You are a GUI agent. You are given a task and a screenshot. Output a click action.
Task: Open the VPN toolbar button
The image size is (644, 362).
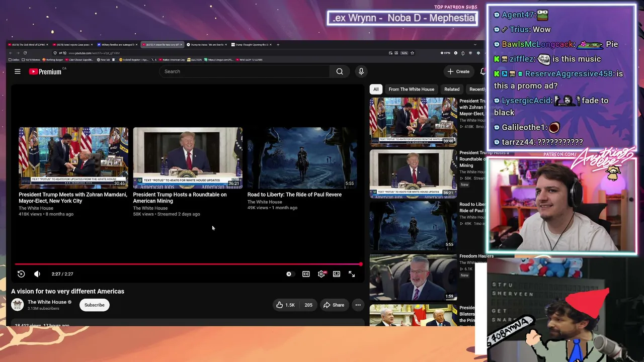click(x=446, y=53)
